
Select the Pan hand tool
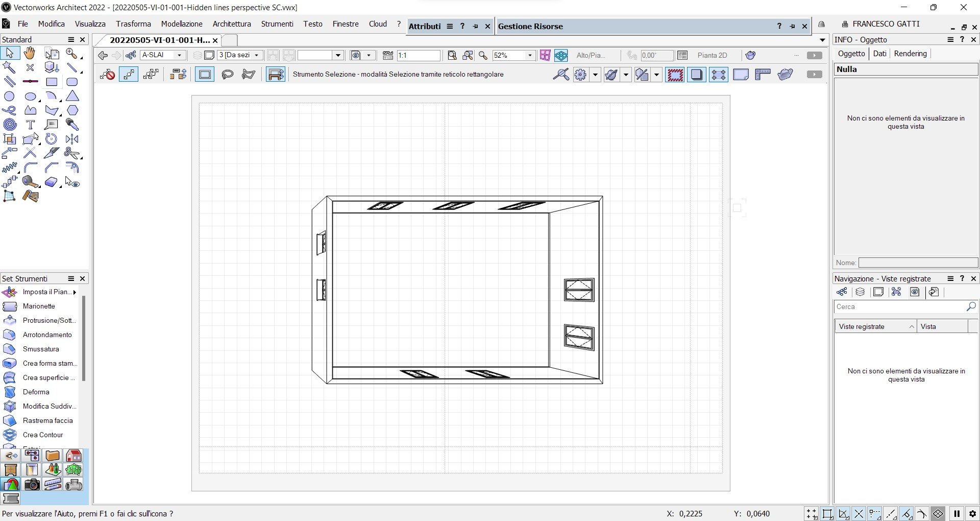click(30, 53)
